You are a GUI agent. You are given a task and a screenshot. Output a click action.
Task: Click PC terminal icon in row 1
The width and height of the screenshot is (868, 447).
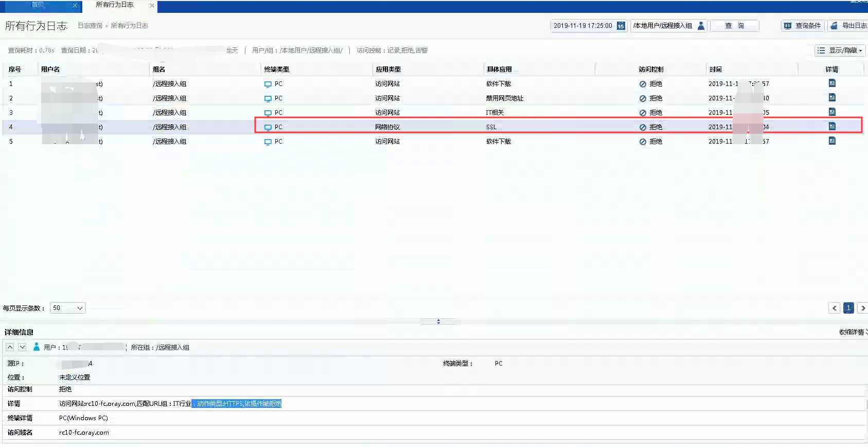(268, 84)
